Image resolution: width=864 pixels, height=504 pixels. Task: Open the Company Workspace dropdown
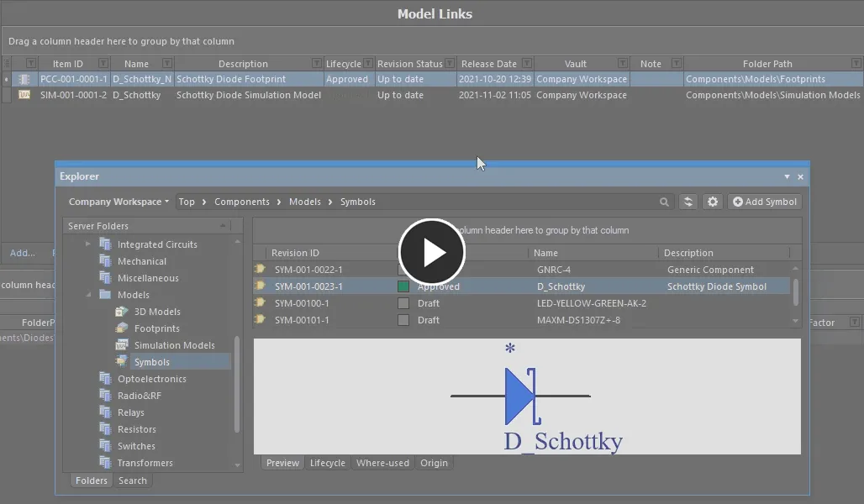point(117,202)
